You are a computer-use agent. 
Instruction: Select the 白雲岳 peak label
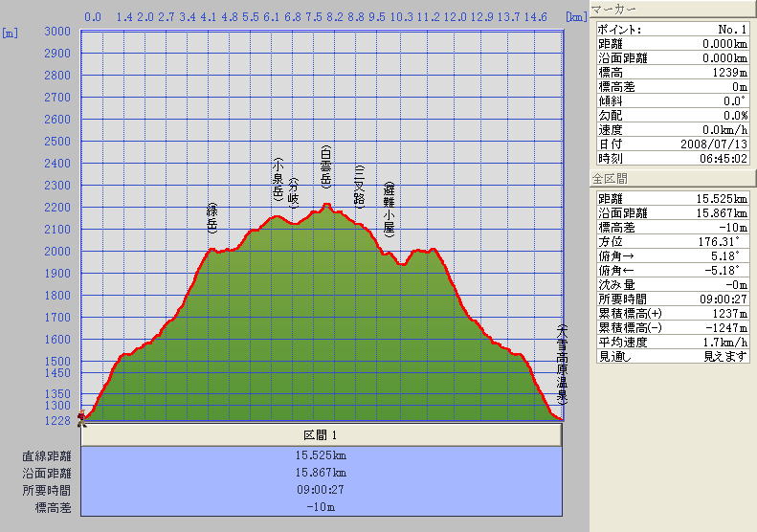[x=326, y=167]
